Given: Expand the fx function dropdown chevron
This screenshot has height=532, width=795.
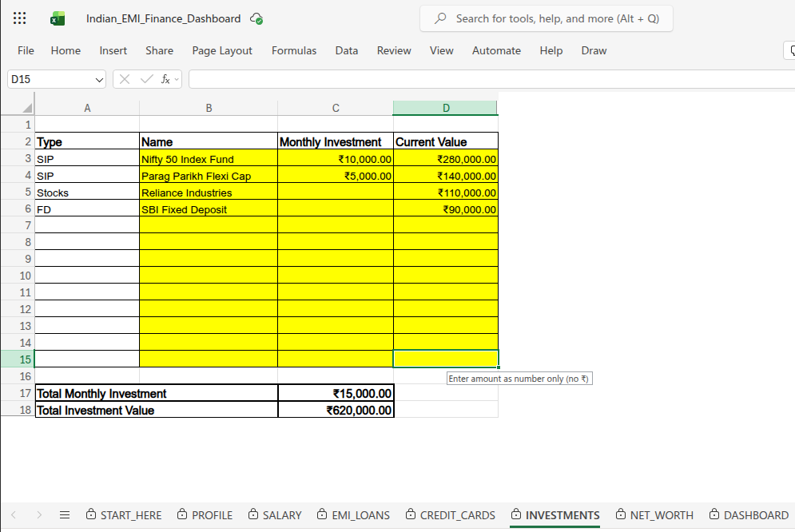Looking at the screenshot, I should [x=177, y=80].
